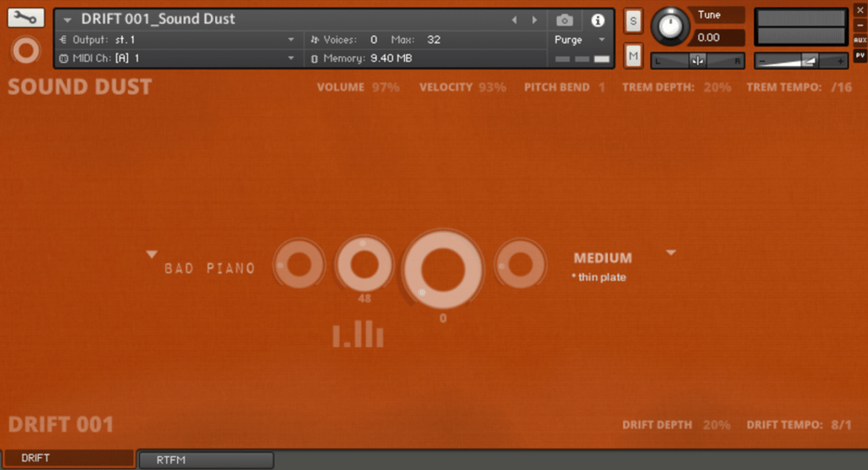Open the MIDI Ch [A] 1 dropdown

(292, 58)
